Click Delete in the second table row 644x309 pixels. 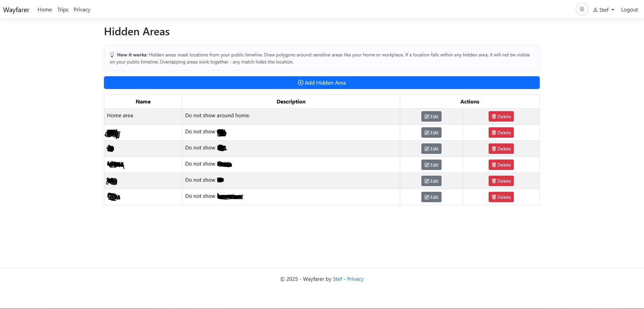pyautogui.click(x=501, y=133)
